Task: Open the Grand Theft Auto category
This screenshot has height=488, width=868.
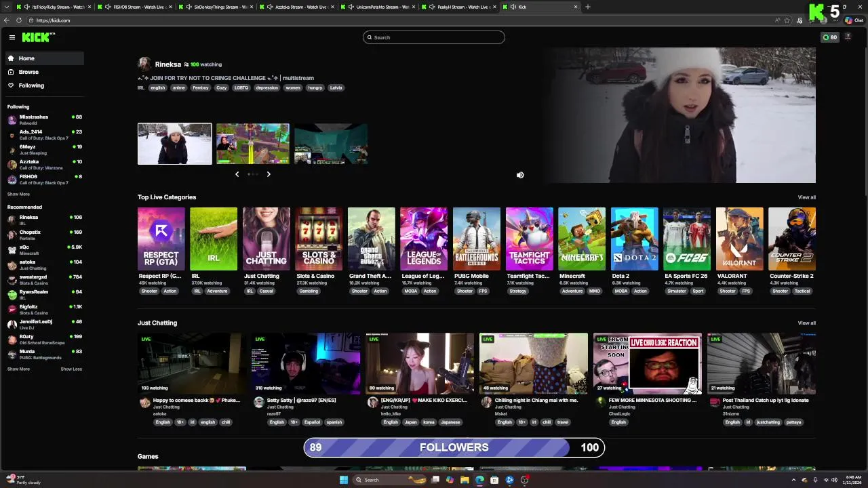Action: click(372, 239)
